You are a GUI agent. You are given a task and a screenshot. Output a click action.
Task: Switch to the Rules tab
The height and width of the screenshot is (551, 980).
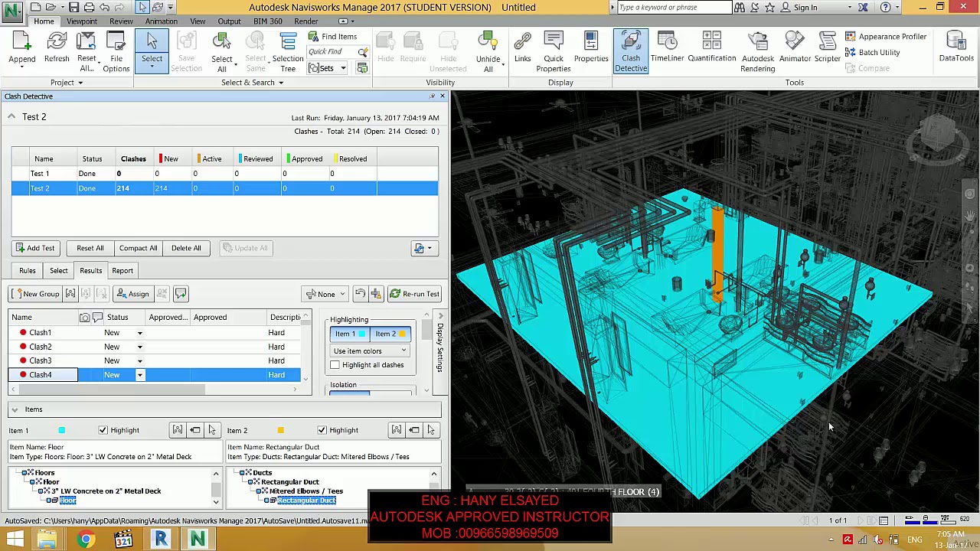point(28,270)
